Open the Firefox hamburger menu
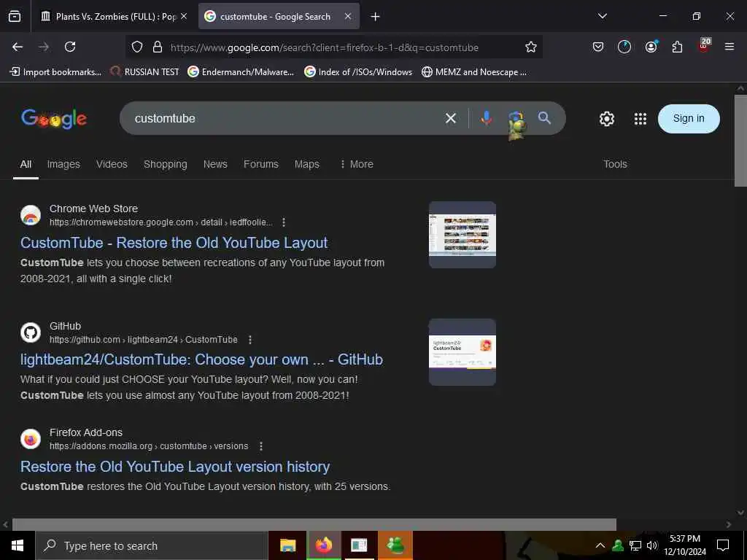 tap(729, 47)
